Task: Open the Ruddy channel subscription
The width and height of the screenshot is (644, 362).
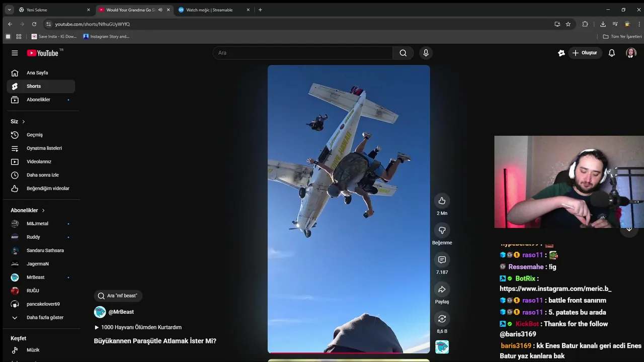Action: [41, 237]
